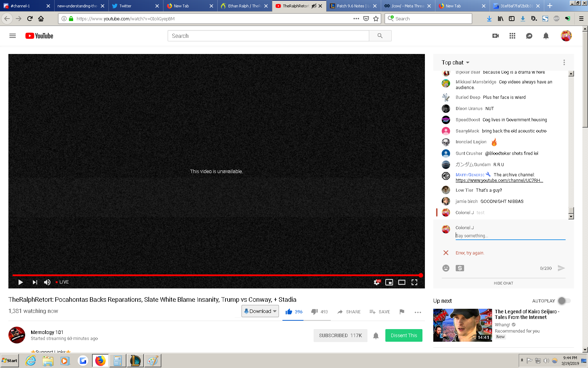This screenshot has height=368, width=588.
Task: Enter fullscreen on the video player
Action: (x=414, y=282)
